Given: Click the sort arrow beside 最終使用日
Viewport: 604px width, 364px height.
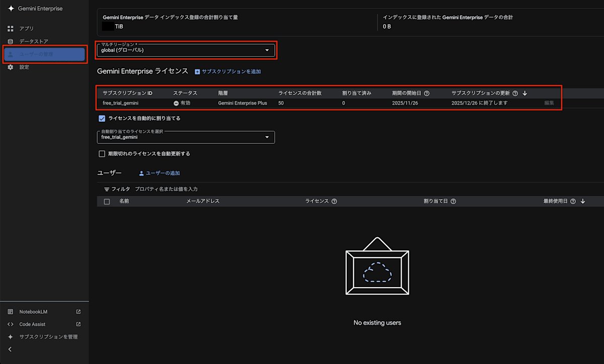Looking at the screenshot, I should [583, 201].
